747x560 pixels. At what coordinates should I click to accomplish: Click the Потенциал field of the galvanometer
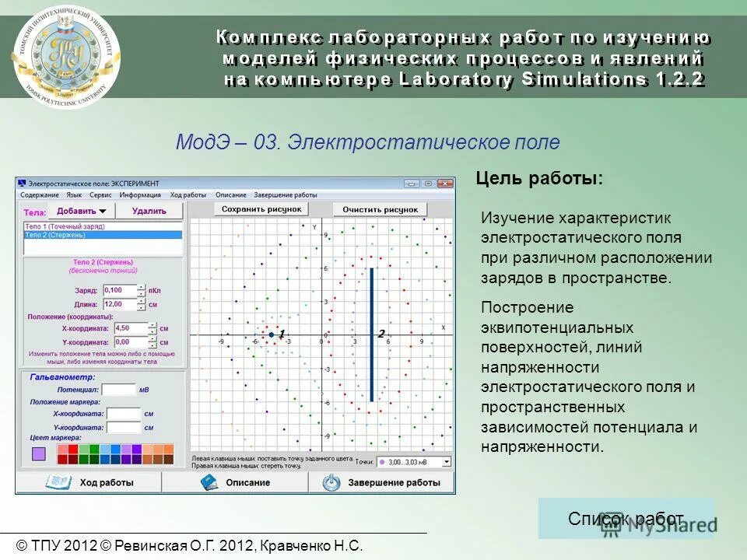coord(119,390)
